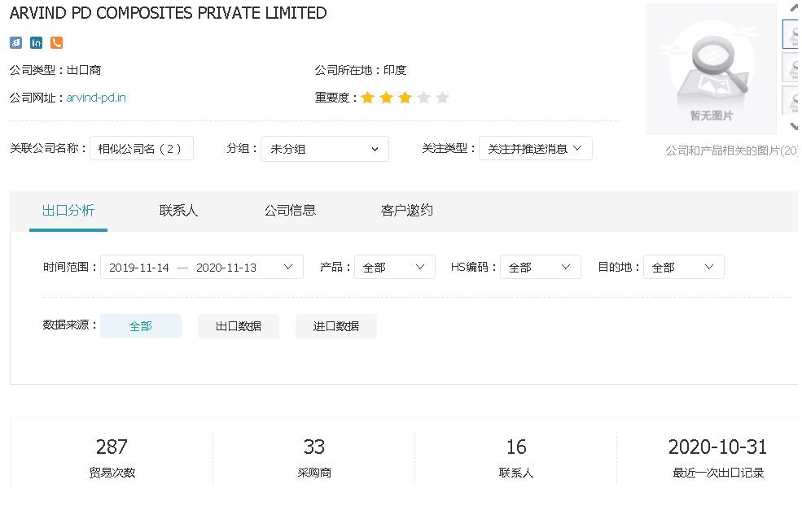
Task: Switch to the 出口分析 tab
Action: click(x=68, y=211)
